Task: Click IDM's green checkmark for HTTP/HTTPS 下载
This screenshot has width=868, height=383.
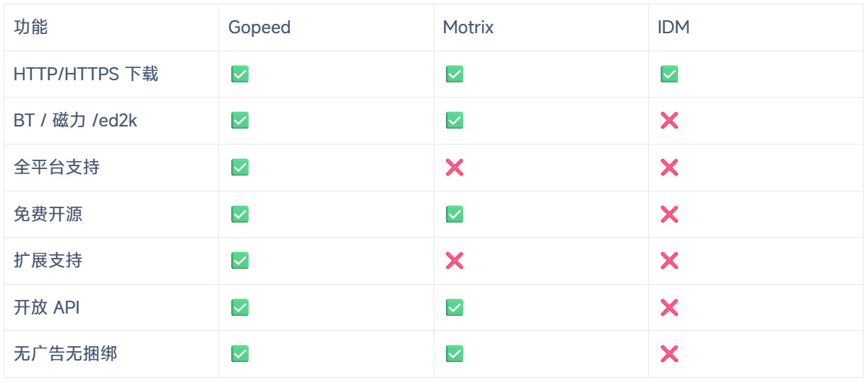Action: pos(669,74)
